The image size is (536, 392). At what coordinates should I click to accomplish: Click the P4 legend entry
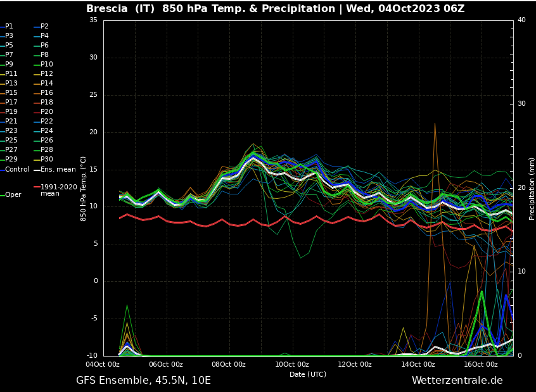(41, 36)
